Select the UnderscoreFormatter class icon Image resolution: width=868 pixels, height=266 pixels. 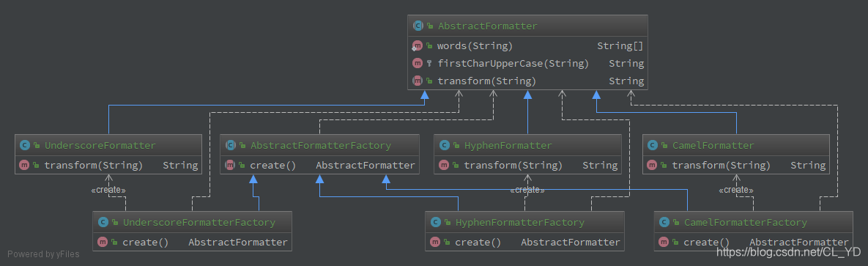[24, 146]
